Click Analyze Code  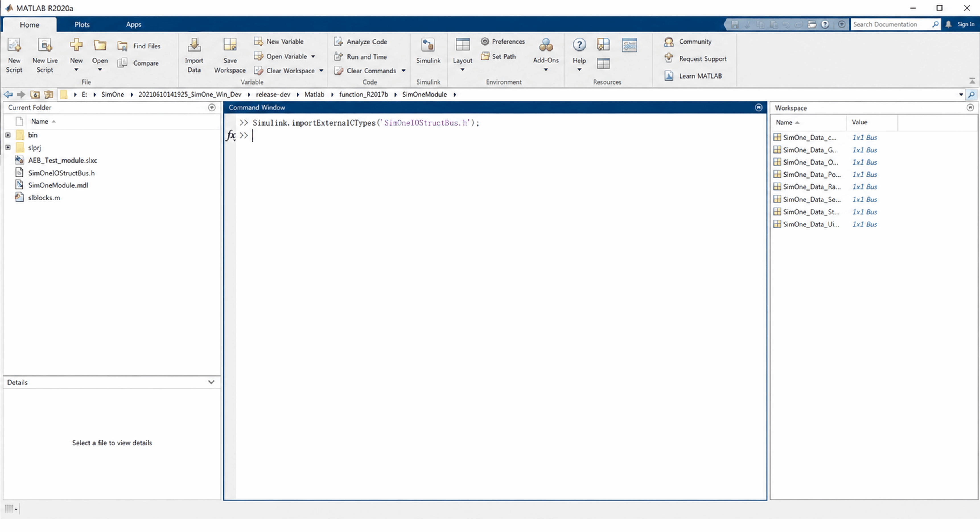[361, 42]
